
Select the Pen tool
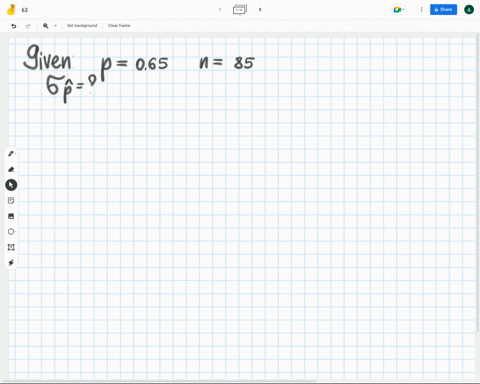(x=11, y=154)
